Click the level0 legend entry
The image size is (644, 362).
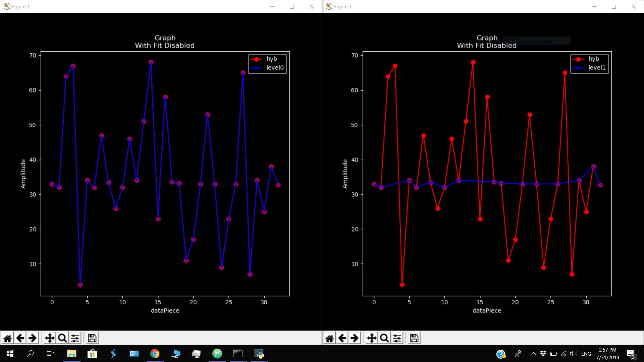pos(275,68)
